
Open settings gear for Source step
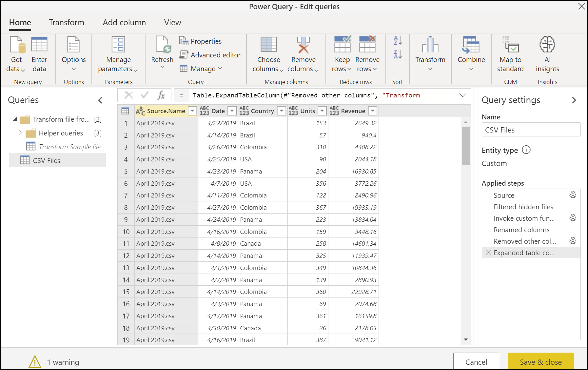[x=573, y=195]
